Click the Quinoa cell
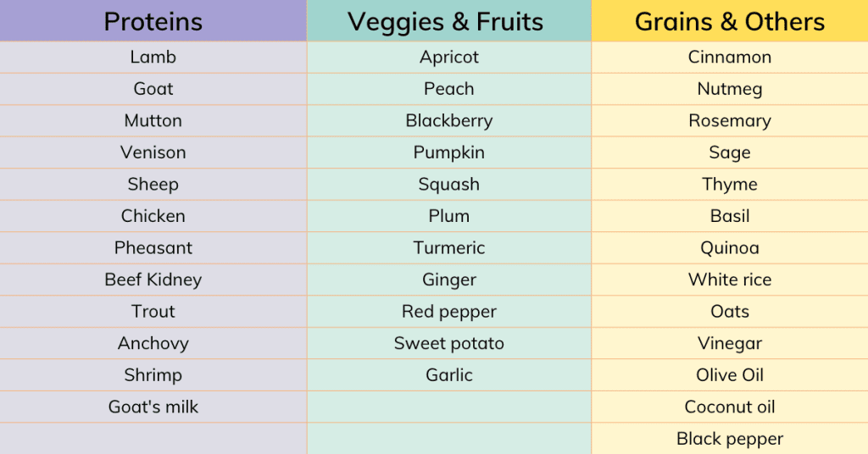This screenshot has height=454, width=868. coord(730,247)
